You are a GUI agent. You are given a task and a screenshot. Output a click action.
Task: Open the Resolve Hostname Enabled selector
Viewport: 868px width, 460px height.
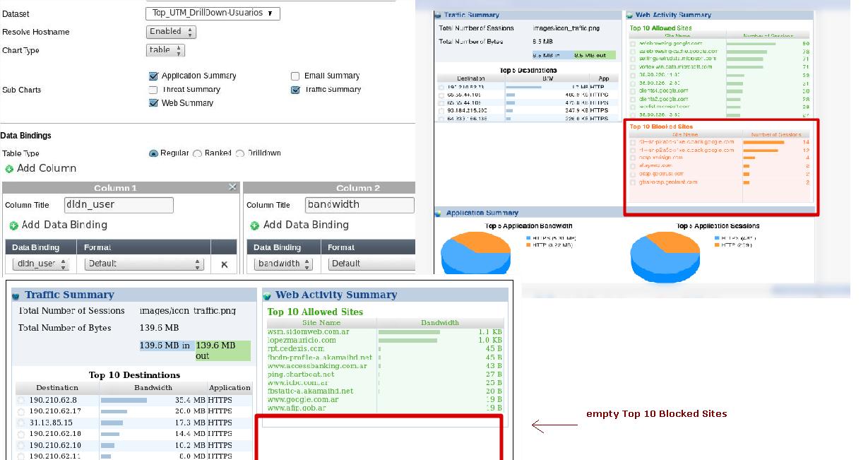coord(171,32)
